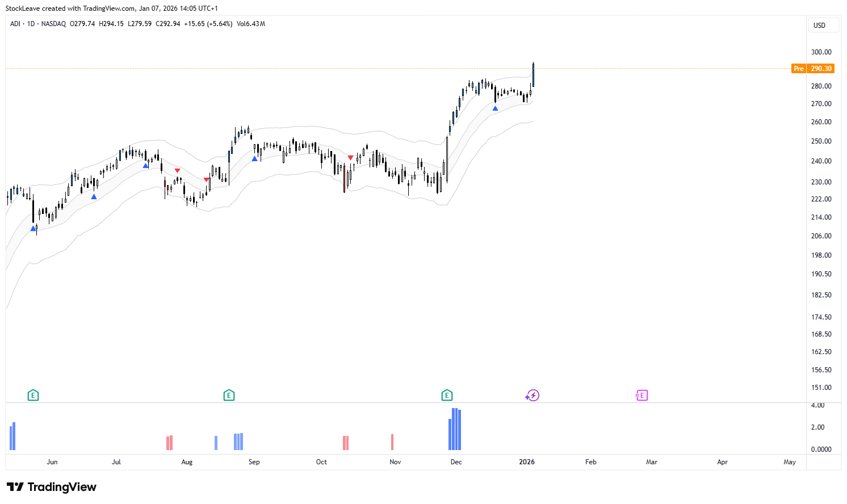Click the 4.00 volume indicator axis label
The image size is (847, 504).
coord(817,405)
